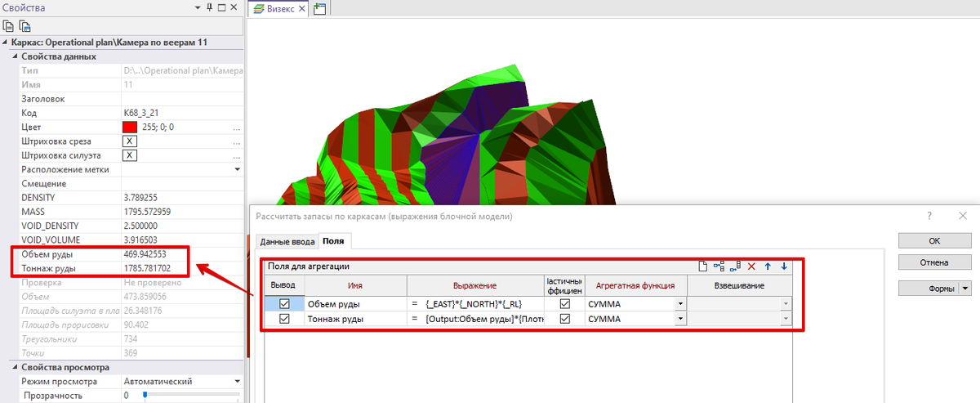Collapse the Каркас: Operational plan section
This screenshot has height=403, width=980.
point(6,42)
